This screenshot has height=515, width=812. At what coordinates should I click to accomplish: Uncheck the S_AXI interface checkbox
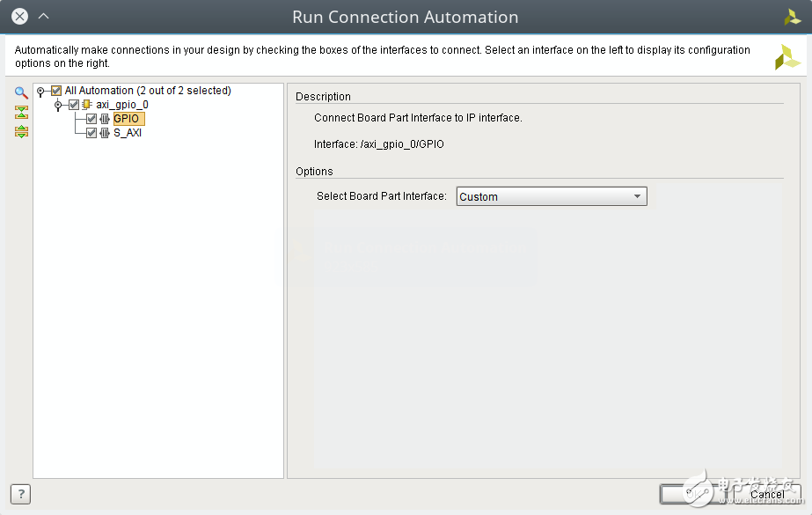click(91, 133)
